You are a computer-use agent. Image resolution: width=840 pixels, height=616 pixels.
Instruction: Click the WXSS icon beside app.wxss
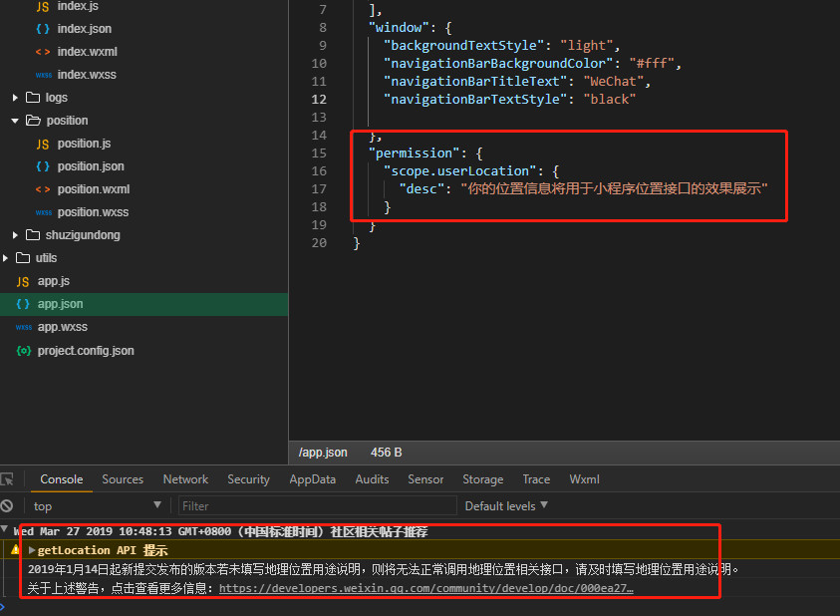tap(24, 327)
